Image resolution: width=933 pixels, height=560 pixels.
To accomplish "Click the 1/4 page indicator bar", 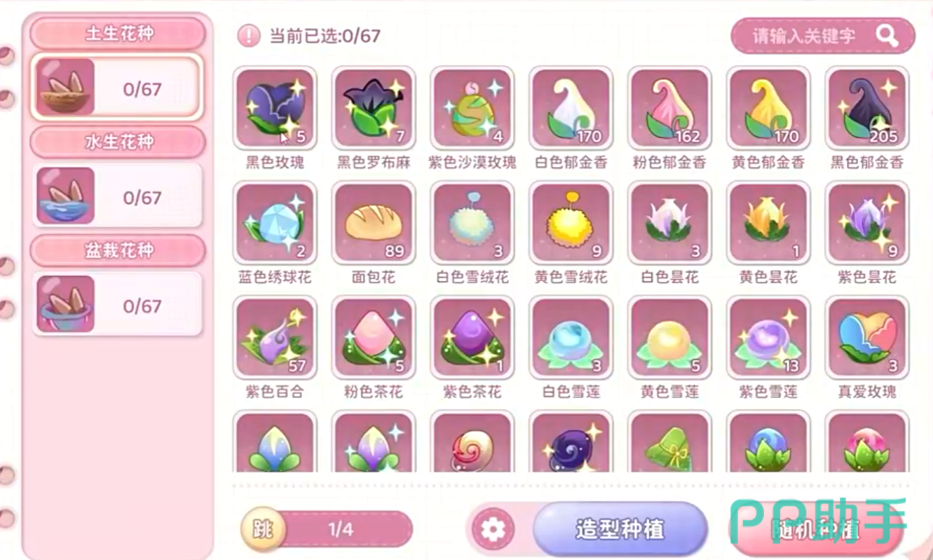I will (x=341, y=529).
